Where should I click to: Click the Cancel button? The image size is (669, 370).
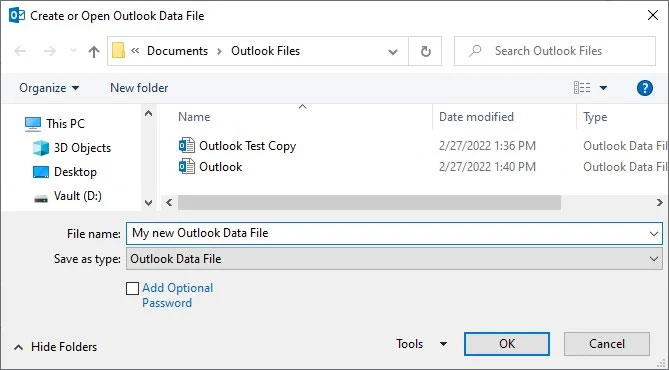coord(607,344)
